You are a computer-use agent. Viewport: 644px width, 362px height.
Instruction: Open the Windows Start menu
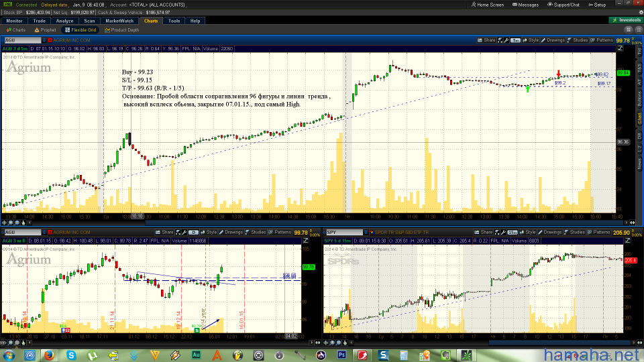click(9, 355)
